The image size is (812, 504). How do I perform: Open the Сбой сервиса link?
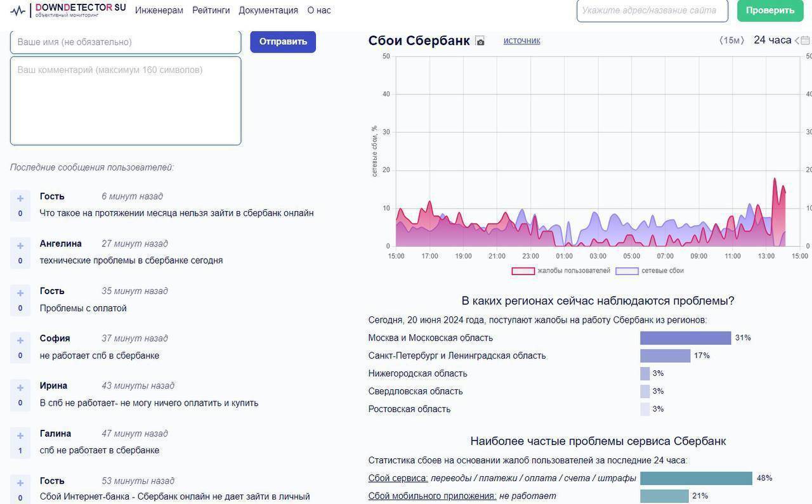pos(398,478)
